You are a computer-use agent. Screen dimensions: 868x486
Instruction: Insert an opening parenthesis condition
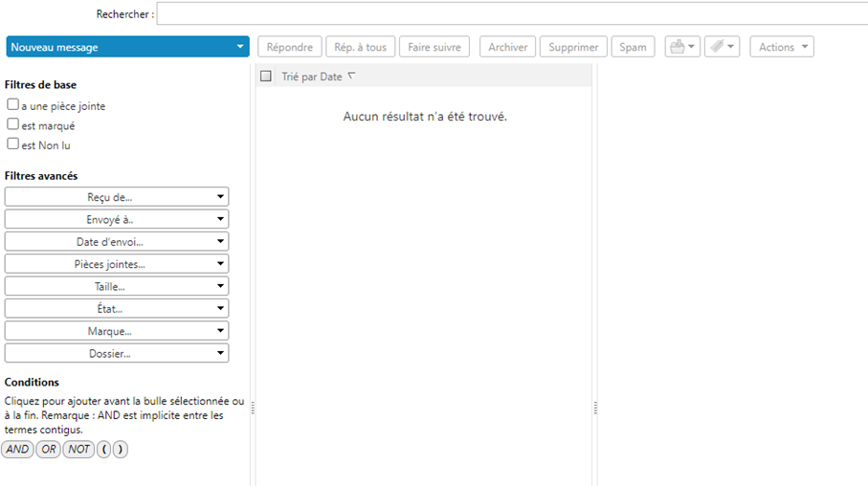pyautogui.click(x=104, y=450)
